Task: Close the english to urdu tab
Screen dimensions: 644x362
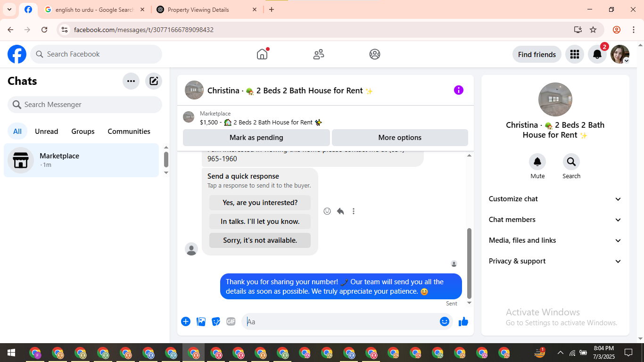Action: point(142,9)
